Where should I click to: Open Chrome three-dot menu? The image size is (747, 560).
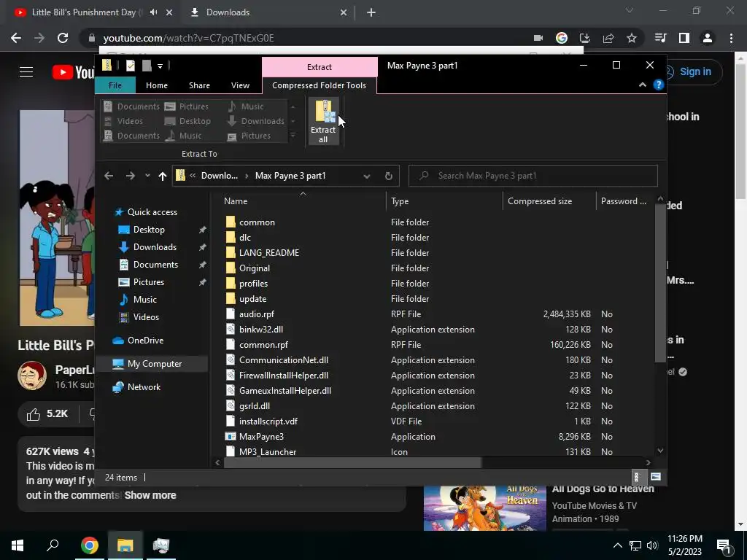click(731, 38)
